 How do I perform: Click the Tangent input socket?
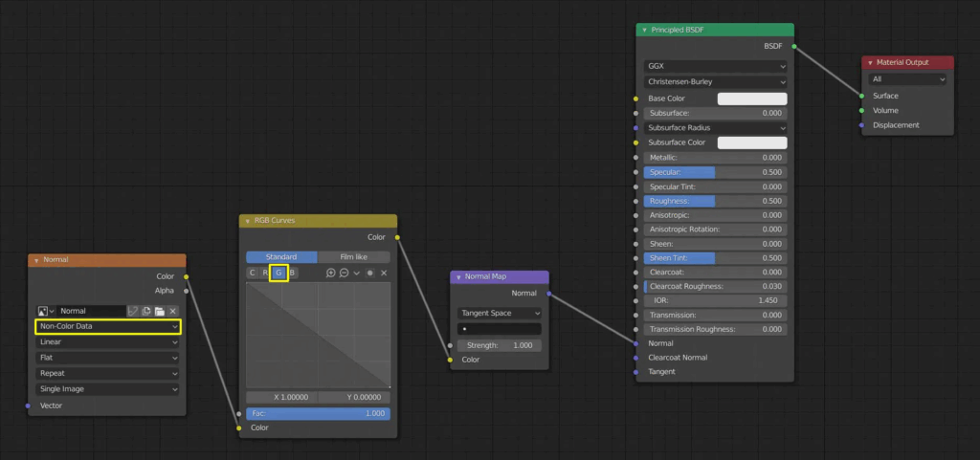(635, 372)
